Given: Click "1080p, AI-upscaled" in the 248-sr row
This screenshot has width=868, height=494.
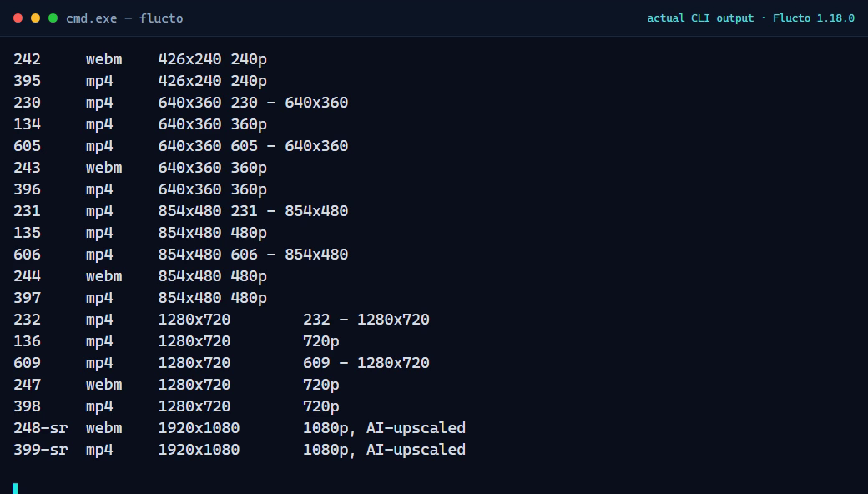Looking at the screenshot, I should point(384,428).
